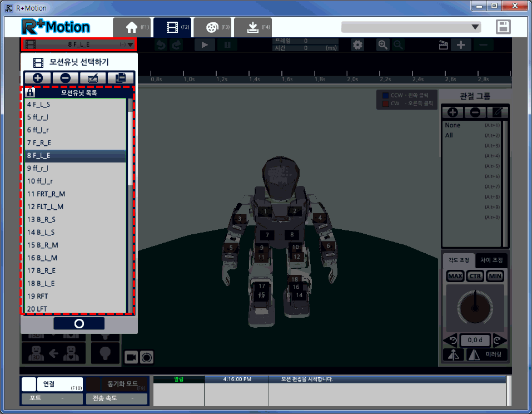Viewport: 532px width, 414px height.
Task: Remove motion unit with minus icon
Action: tap(65, 78)
